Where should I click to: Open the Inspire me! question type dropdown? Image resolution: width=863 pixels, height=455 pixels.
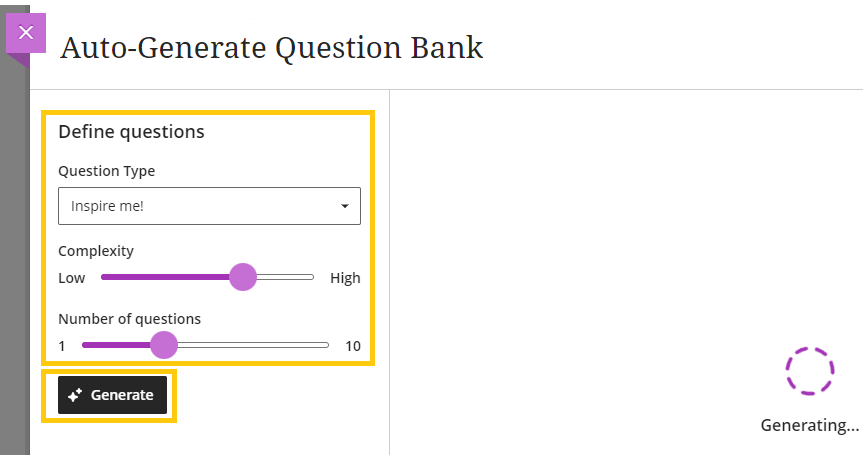point(209,206)
